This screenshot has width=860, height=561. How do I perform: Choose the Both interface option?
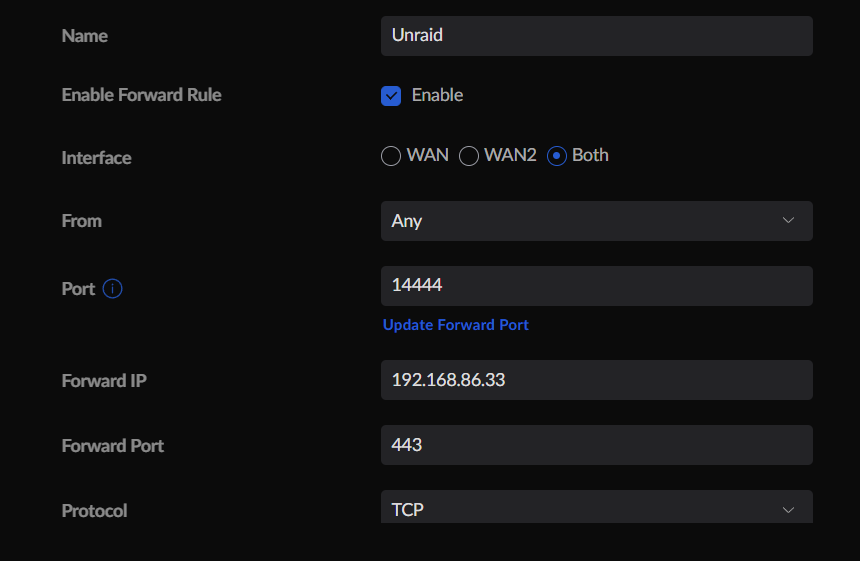click(x=557, y=156)
